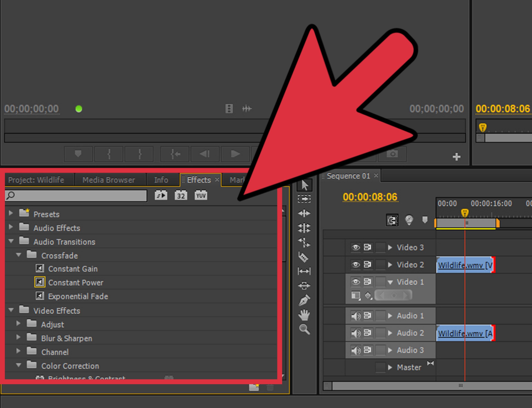Screen dimensions: 532x408
Task: Collapse the Color Correction folder
Action: click(18, 365)
